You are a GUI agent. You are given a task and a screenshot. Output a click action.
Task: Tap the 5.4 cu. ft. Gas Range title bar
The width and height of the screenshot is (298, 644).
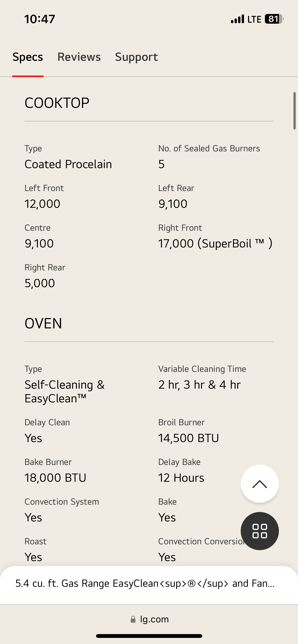click(145, 583)
